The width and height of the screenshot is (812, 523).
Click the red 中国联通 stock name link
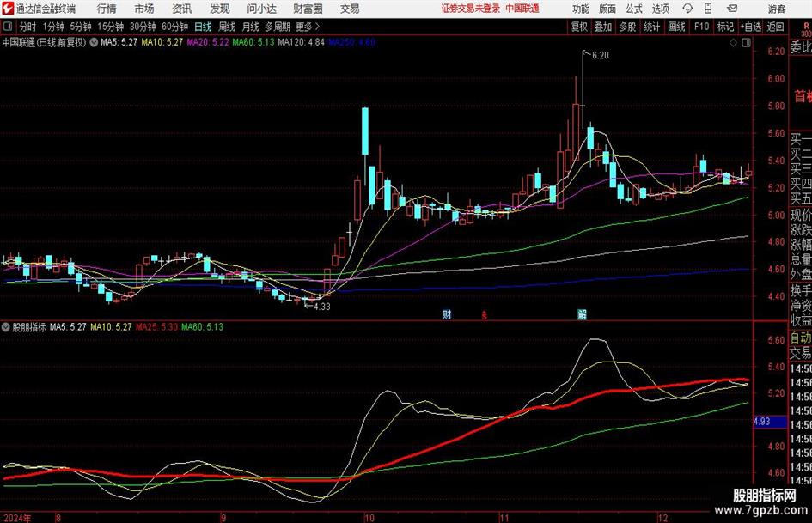pos(522,9)
